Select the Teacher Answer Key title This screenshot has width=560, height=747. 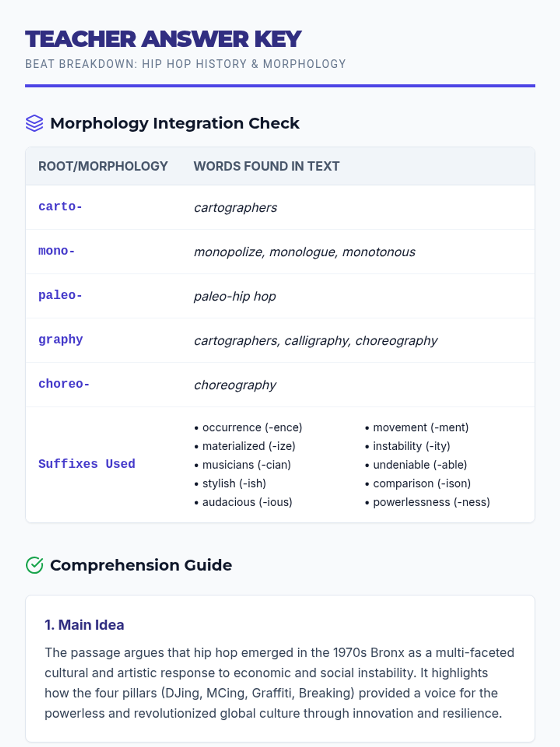[x=163, y=39]
